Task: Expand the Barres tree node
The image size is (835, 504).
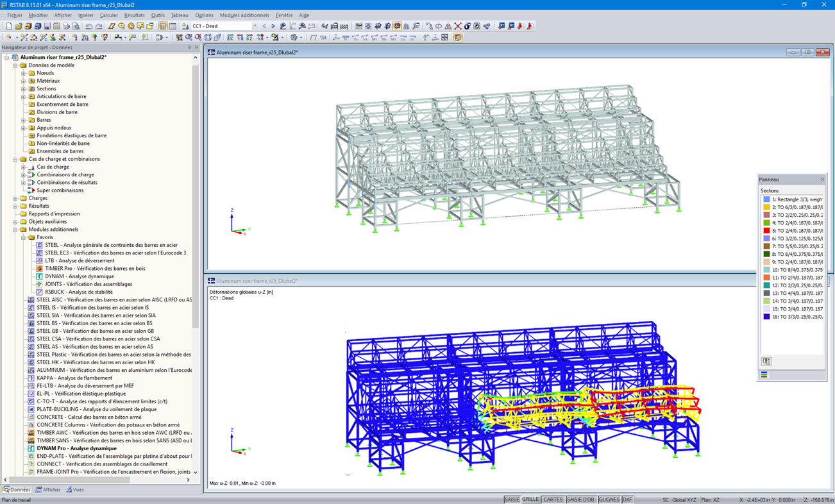Action: tap(23, 120)
